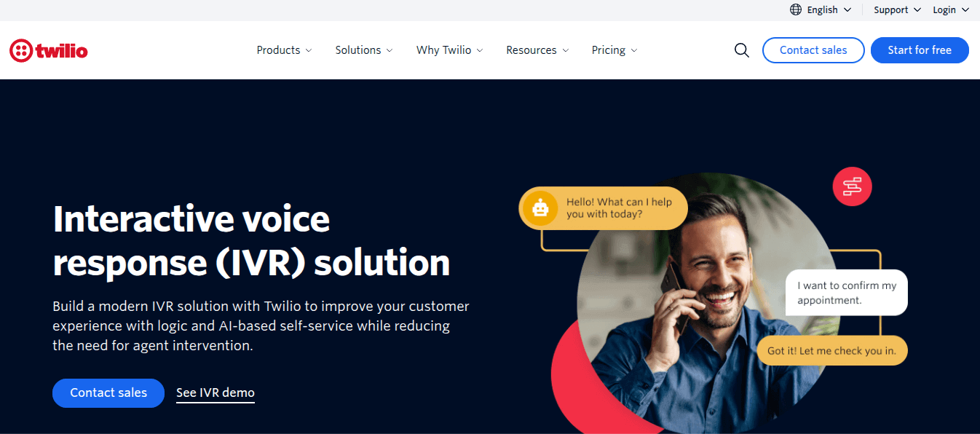The height and width of the screenshot is (434, 980).
Task: Click the Twilio logo in header
Action: coord(49,50)
